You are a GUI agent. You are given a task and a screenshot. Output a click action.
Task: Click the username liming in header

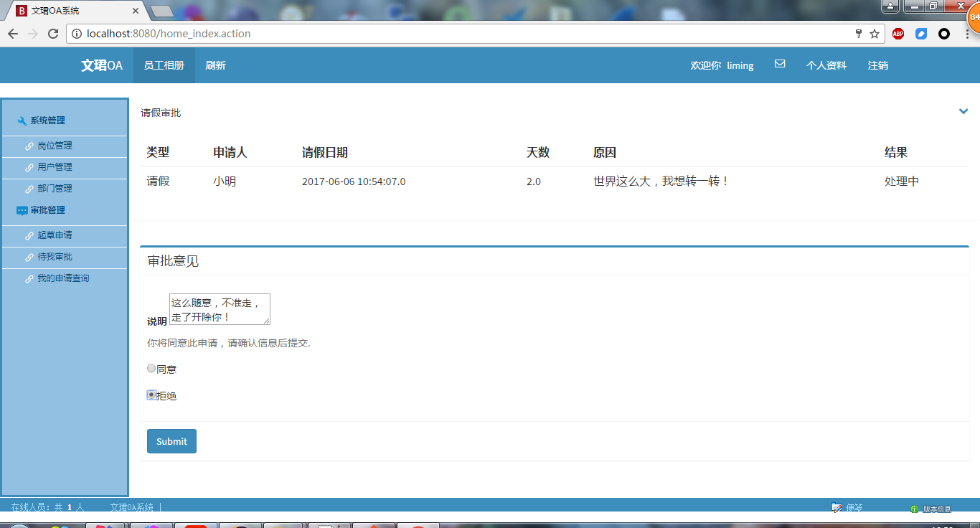(x=740, y=65)
